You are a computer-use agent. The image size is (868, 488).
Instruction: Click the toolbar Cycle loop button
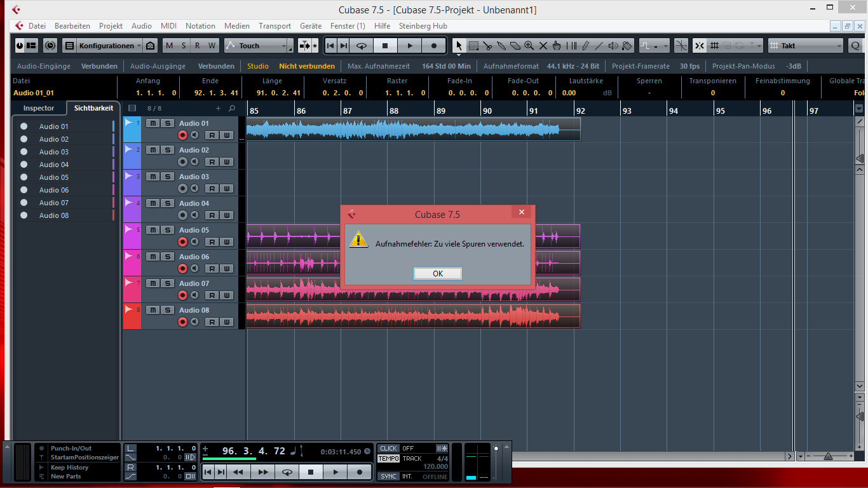362,46
